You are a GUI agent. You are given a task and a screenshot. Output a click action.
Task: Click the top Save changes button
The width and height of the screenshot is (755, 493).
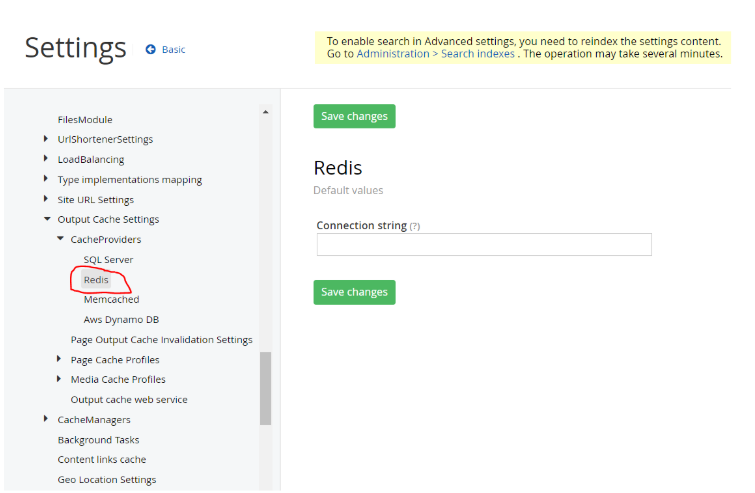click(x=354, y=116)
